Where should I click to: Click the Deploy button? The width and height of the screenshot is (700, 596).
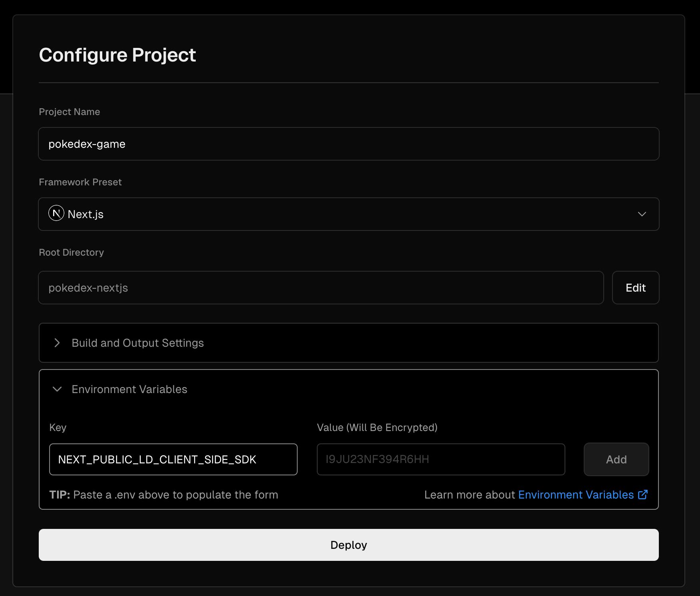point(349,545)
